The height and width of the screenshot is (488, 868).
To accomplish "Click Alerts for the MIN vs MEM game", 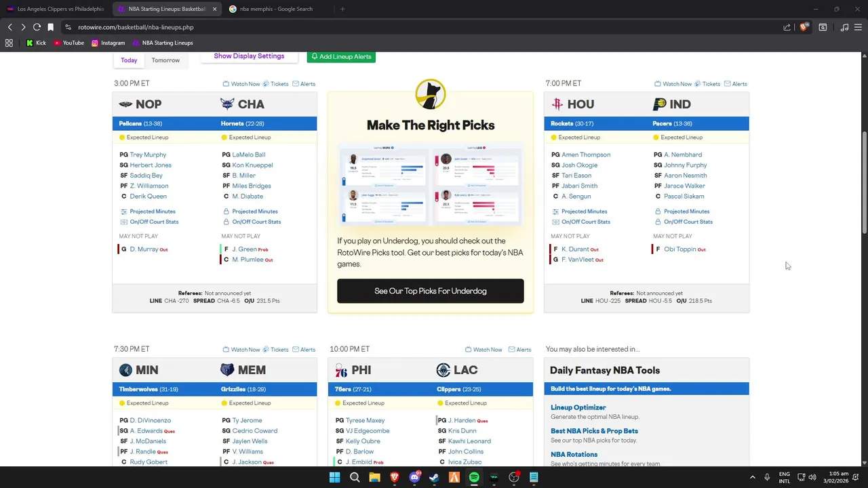I will coord(304,350).
